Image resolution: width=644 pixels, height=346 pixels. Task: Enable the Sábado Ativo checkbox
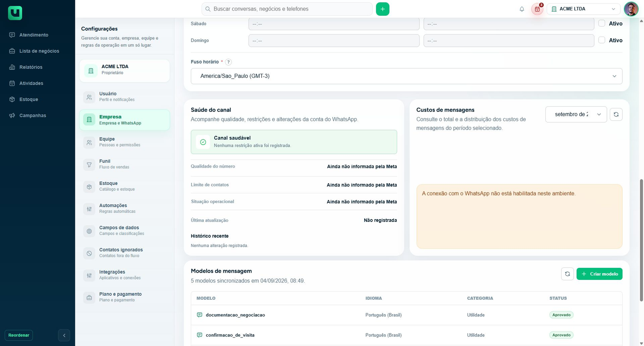(602, 23)
